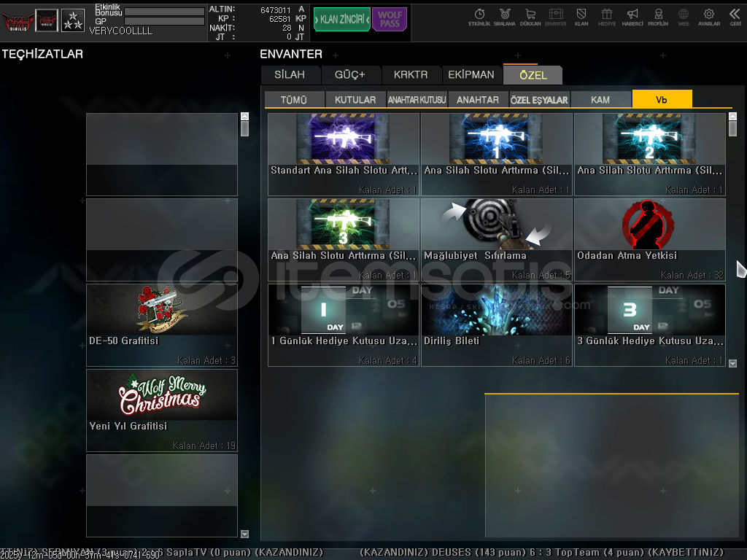The width and height of the screenshot is (747, 560).
Task: Select the Yeni Yıl Grafitisi equipment
Action: (161, 410)
